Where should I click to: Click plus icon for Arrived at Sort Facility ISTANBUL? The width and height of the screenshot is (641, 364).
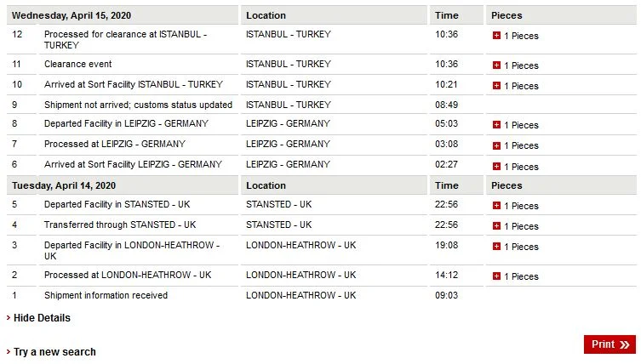[x=496, y=86]
